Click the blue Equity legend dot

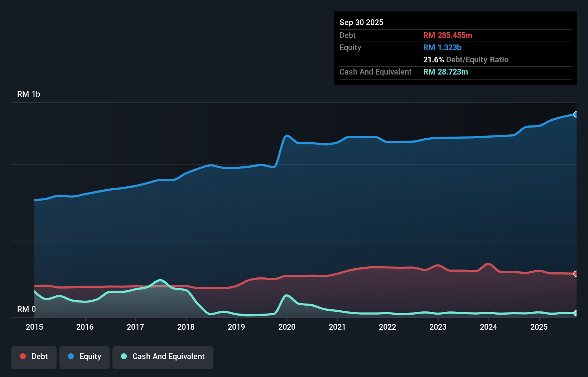tap(71, 357)
